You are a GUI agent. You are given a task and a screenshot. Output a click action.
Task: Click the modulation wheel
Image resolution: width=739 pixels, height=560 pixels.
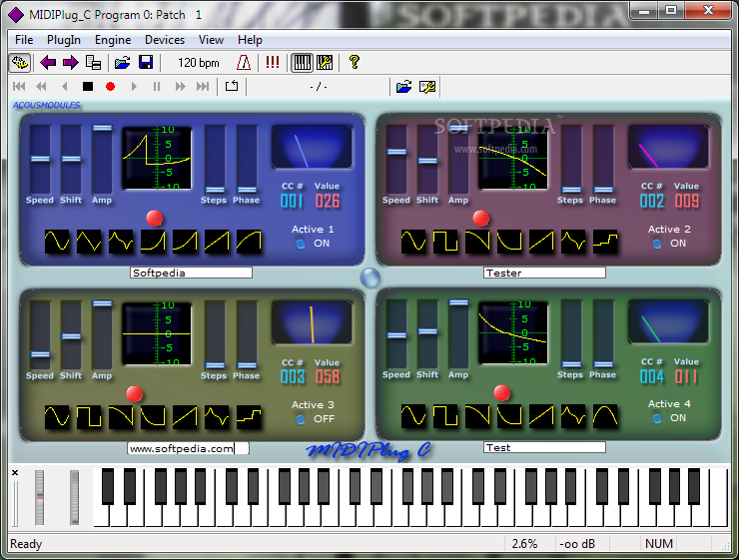(75, 497)
